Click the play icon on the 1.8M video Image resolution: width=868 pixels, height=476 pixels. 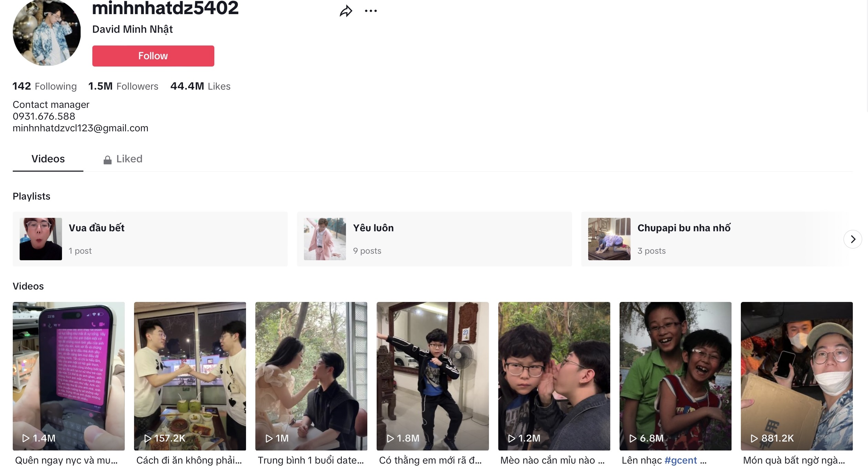pyautogui.click(x=390, y=438)
